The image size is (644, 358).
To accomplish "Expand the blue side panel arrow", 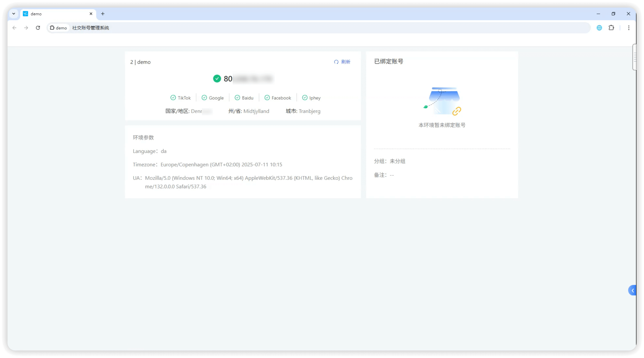I will tap(632, 290).
